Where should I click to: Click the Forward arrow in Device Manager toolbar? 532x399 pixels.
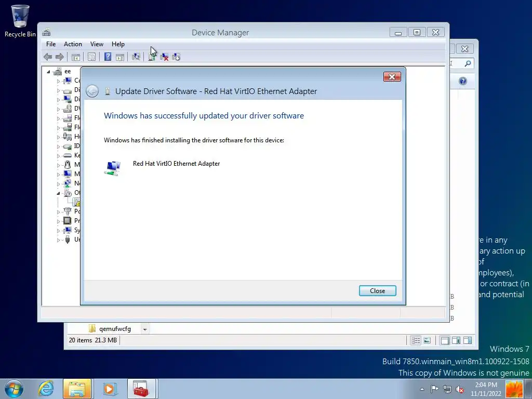[x=60, y=57]
